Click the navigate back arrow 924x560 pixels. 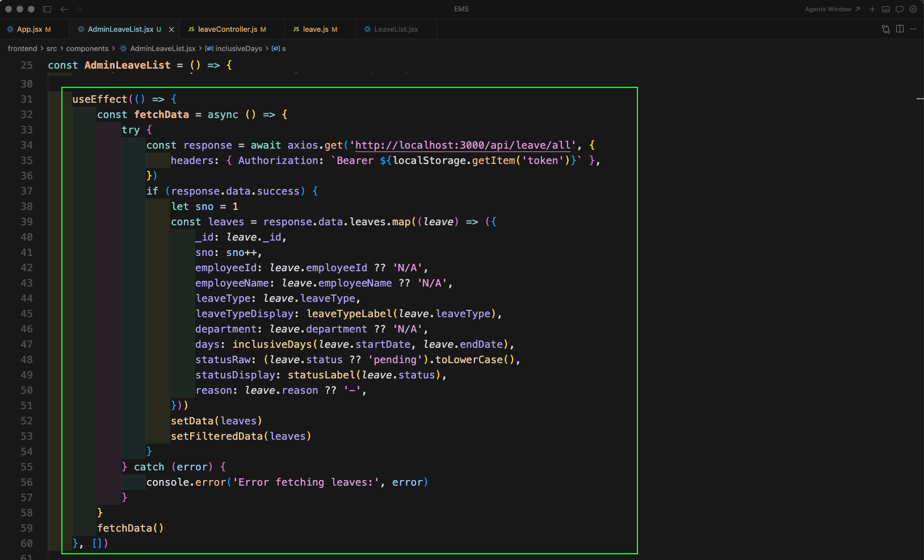[x=64, y=9]
